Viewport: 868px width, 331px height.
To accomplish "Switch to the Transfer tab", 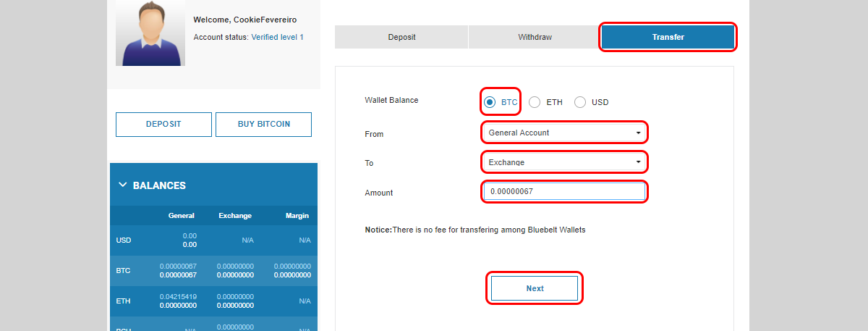I will click(x=668, y=37).
